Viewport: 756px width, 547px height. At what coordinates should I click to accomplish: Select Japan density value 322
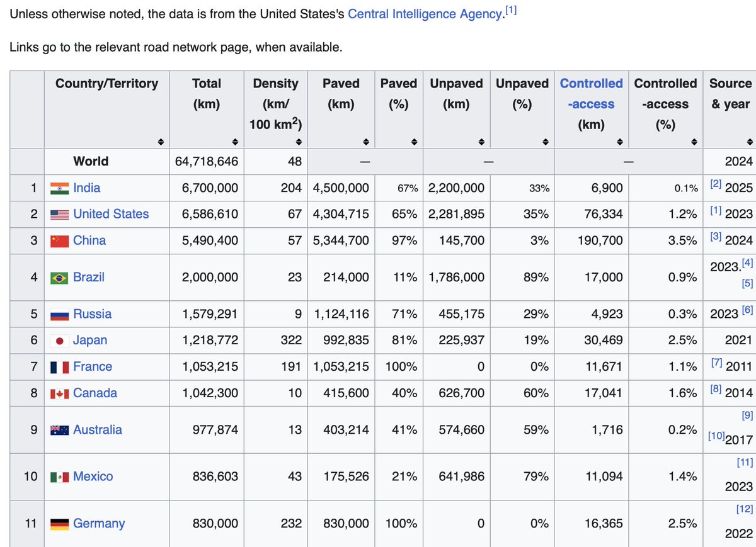pyautogui.click(x=290, y=341)
